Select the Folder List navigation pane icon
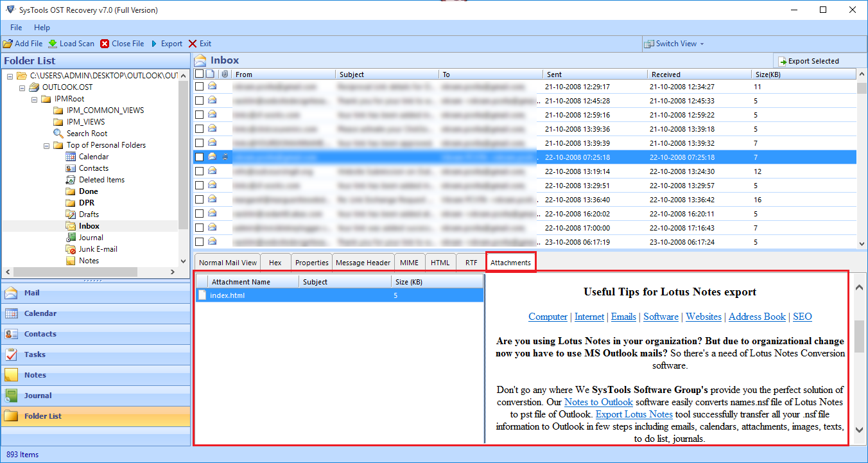The width and height of the screenshot is (868, 463). point(11,416)
